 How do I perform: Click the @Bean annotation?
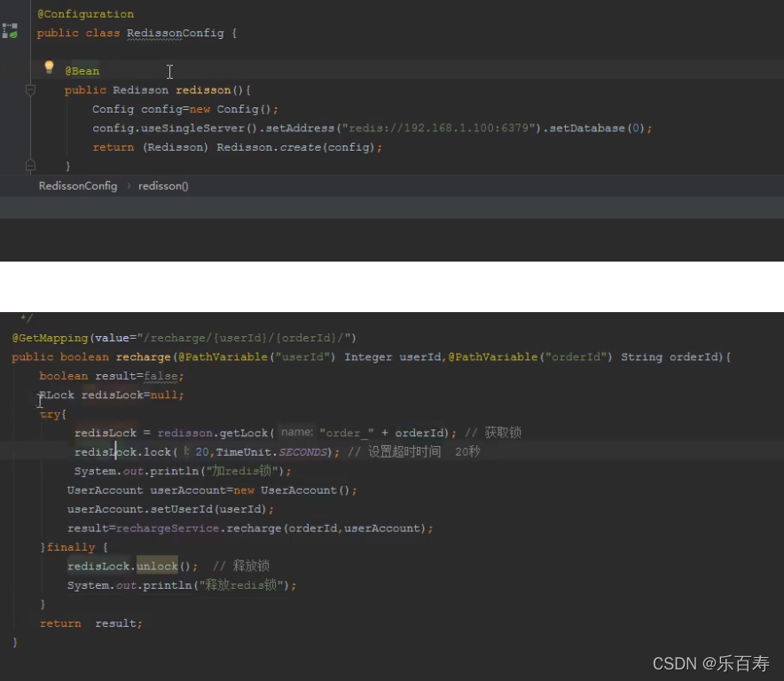pos(82,71)
